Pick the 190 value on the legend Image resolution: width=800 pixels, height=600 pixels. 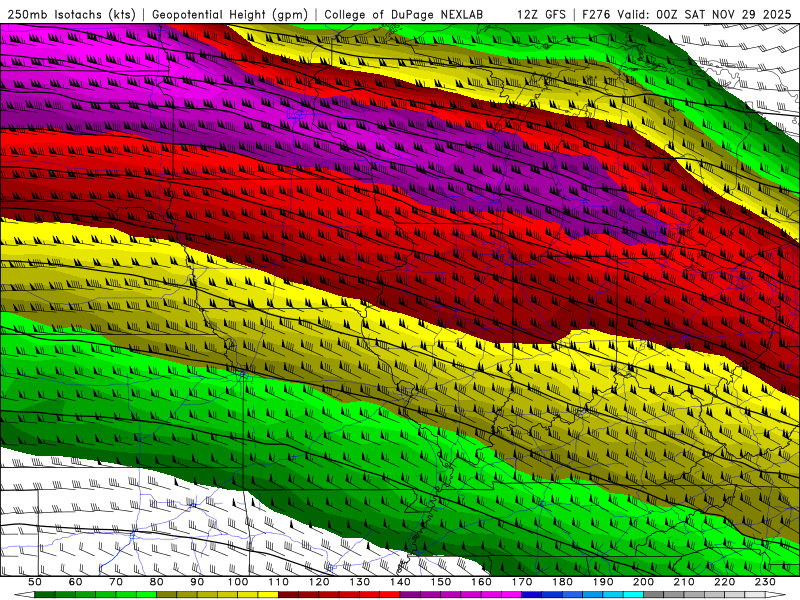(603, 582)
